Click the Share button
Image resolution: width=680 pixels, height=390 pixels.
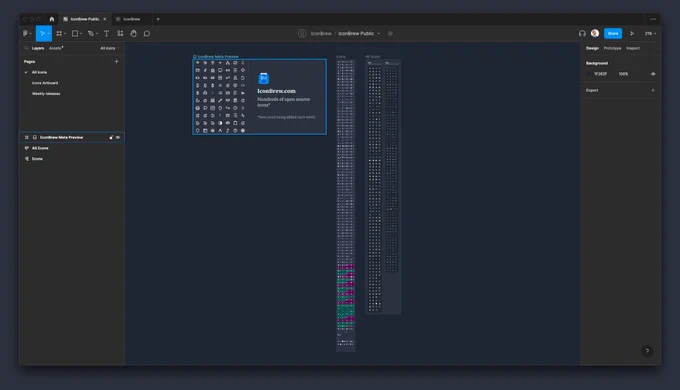(613, 33)
